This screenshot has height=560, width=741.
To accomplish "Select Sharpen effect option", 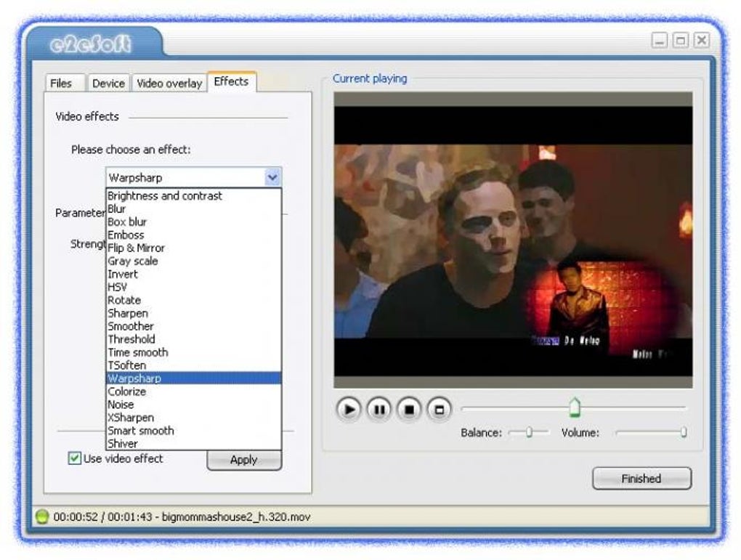I will pos(193,313).
